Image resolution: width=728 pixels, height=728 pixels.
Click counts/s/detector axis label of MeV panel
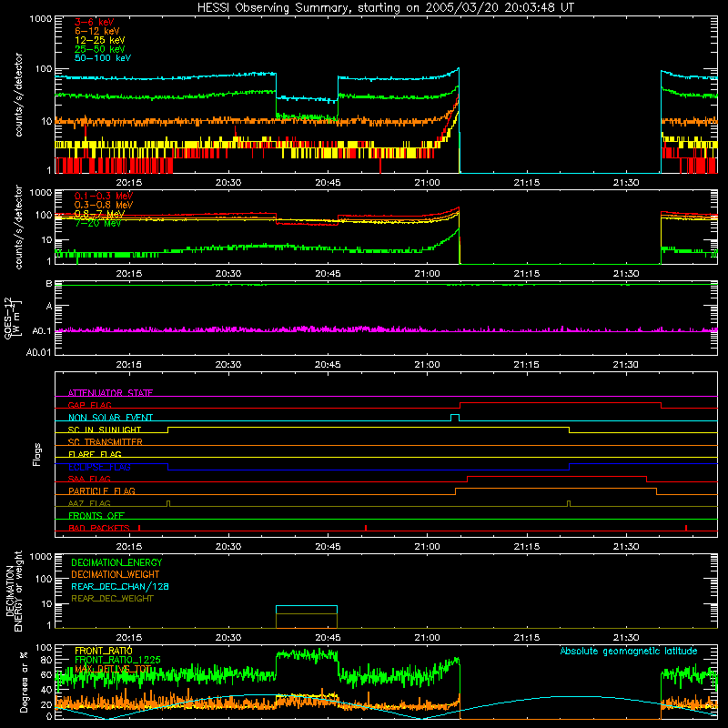coord(18,227)
